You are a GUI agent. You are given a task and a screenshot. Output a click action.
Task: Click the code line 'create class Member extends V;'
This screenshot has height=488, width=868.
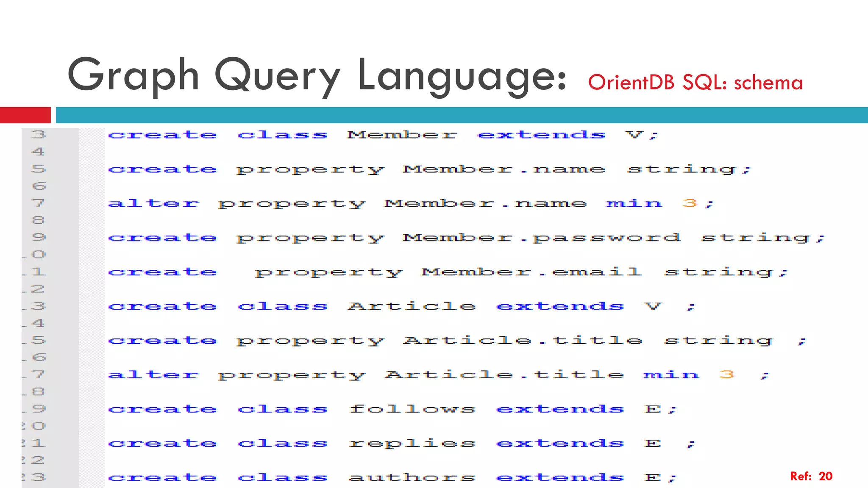(x=383, y=135)
